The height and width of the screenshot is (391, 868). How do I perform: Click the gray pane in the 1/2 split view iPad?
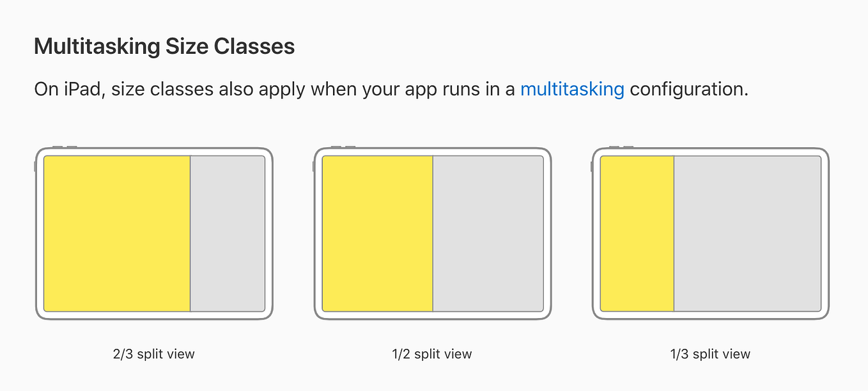(488, 234)
